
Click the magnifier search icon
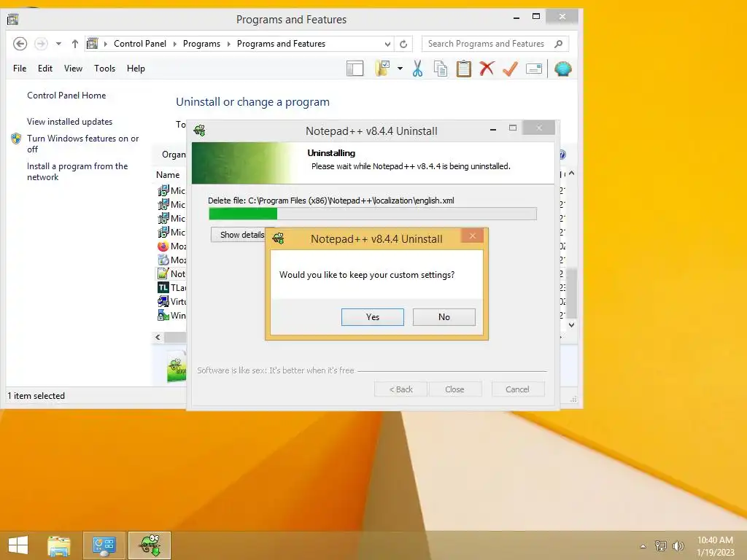coord(559,44)
